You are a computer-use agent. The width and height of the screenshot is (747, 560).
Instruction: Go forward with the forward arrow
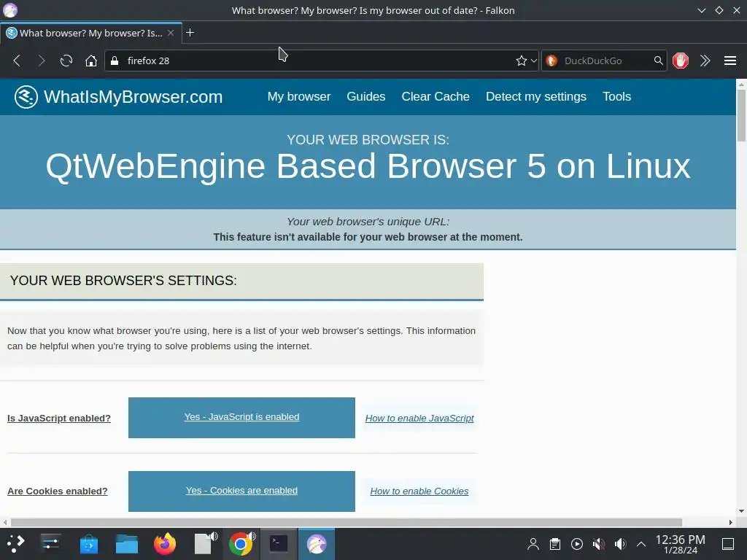[42, 61]
